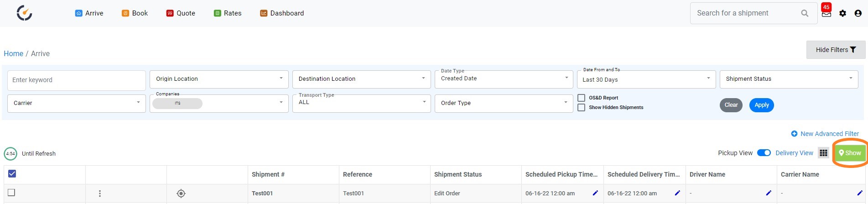The image size is (868, 204).
Task: Click the app logo in the header
Action: pyautogui.click(x=24, y=13)
